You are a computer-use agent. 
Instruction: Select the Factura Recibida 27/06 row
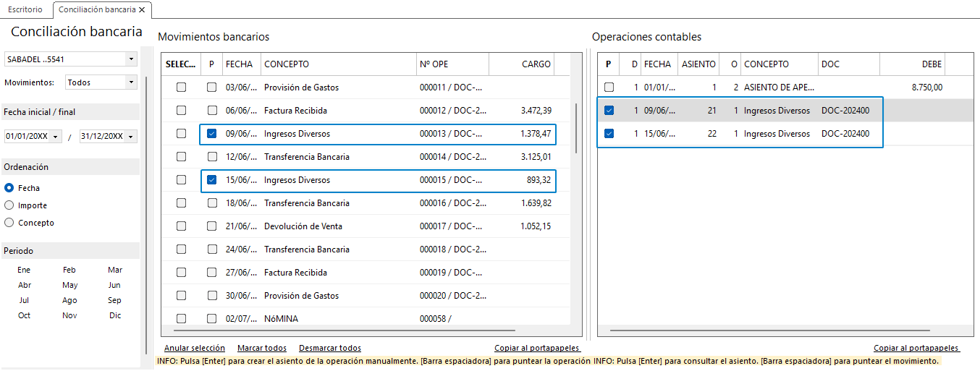click(366, 273)
